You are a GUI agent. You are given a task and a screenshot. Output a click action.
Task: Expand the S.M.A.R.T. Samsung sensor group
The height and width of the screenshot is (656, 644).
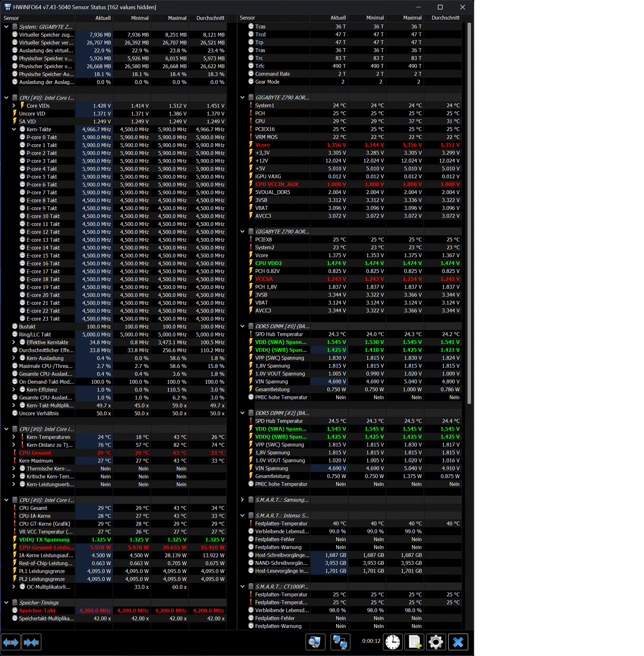242,500
